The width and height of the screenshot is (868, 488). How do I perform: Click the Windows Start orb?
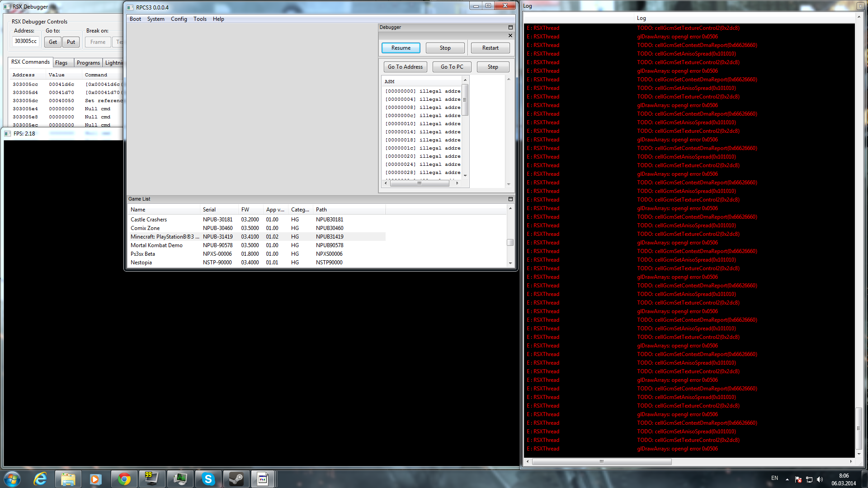(x=12, y=479)
